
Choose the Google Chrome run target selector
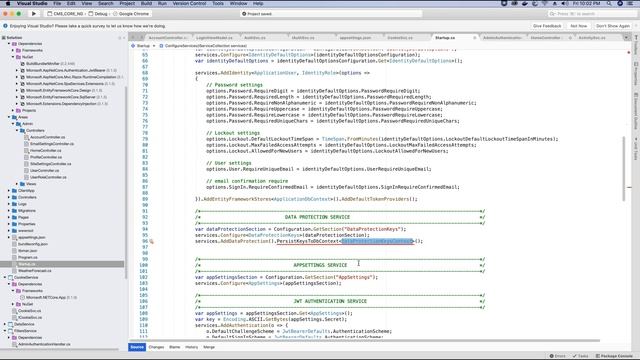click(131, 13)
